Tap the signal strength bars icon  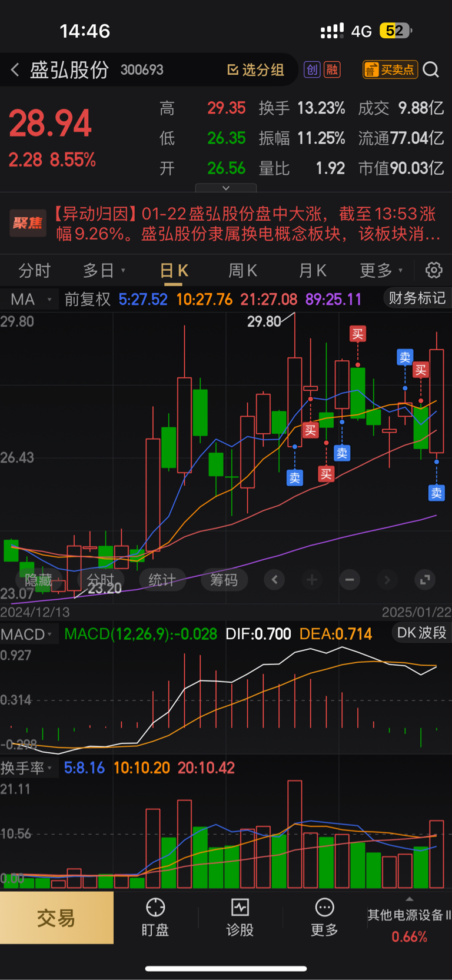click(x=332, y=31)
